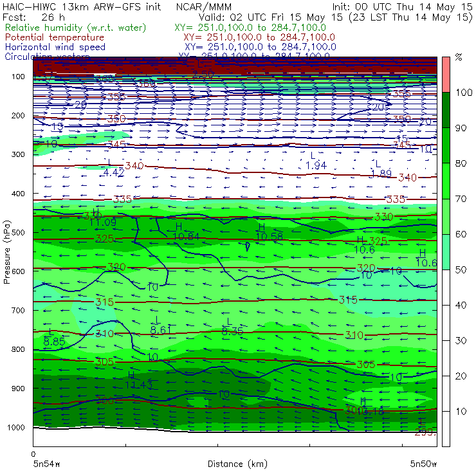Click the '10' label on the colorbar scale
Image resolution: width=476 pixels, height=476 pixels.
point(461,411)
